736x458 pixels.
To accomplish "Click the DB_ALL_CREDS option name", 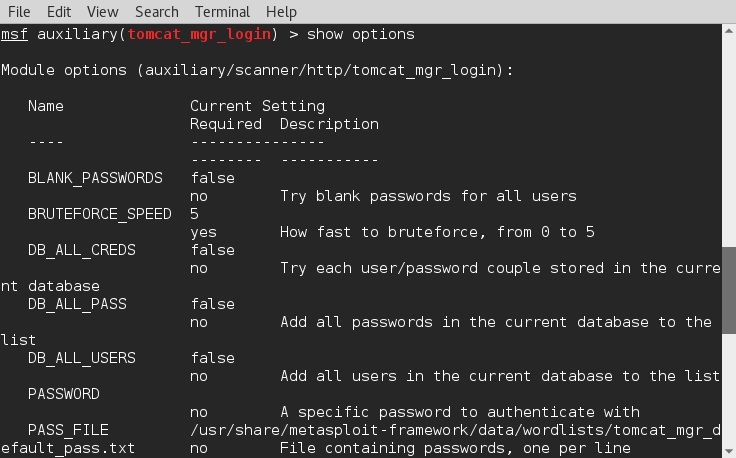I will (x=82, y=250).
